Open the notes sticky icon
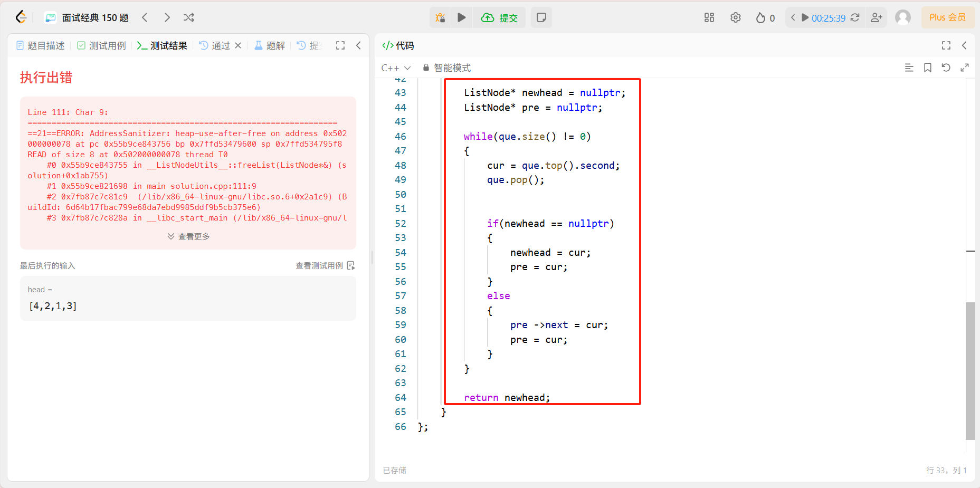Viewport: 980px width, 488px height. coord(541,17)
